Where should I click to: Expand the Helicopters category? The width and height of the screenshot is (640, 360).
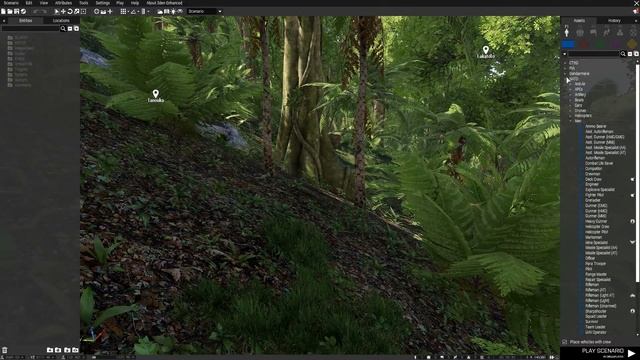[571, 116]
